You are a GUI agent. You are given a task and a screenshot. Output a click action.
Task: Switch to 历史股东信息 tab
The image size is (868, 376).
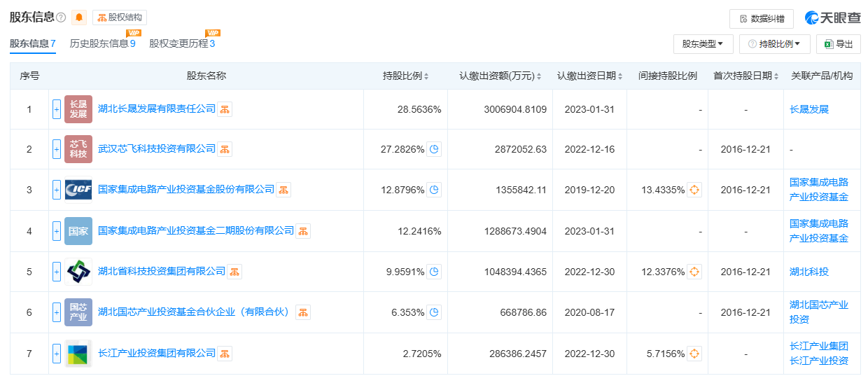point(102,43)
